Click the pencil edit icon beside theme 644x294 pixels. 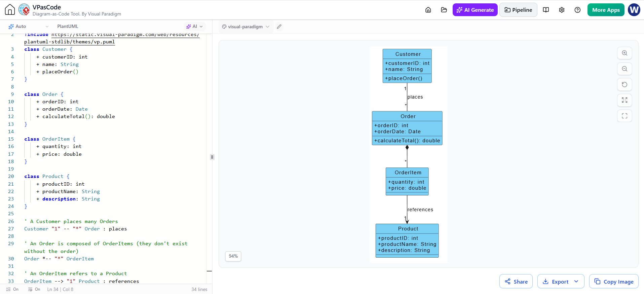279,27
